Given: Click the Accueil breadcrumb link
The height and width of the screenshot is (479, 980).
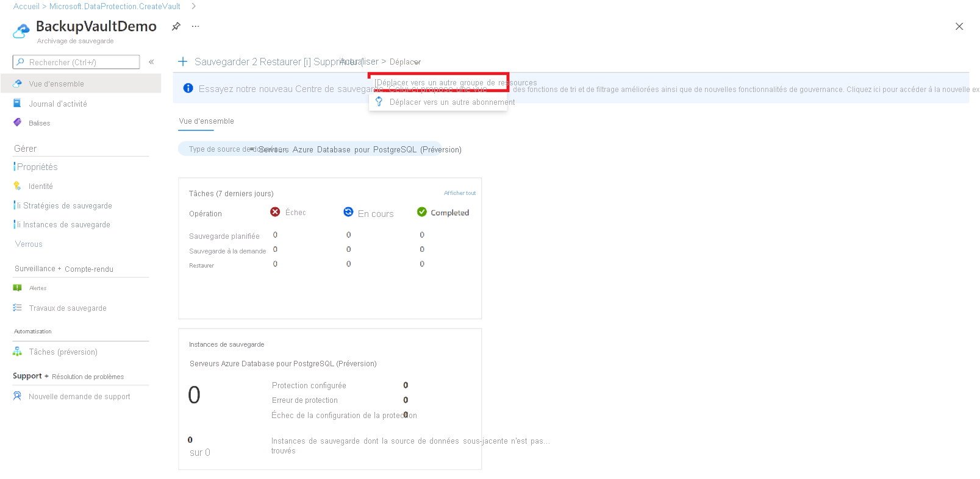Looking at the screenshot, I should [26, 6].
